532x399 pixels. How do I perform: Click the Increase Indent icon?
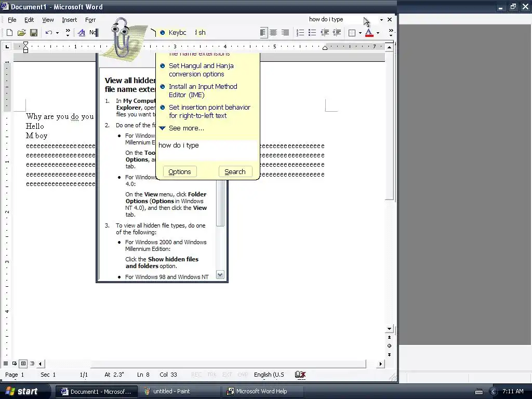pyautogui.click(x=337, y=33)
